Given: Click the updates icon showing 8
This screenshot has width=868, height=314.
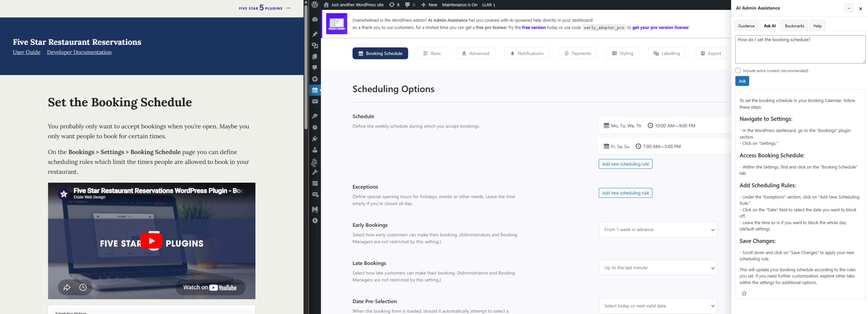Looking at the screenshot, I should click(394, 5).
